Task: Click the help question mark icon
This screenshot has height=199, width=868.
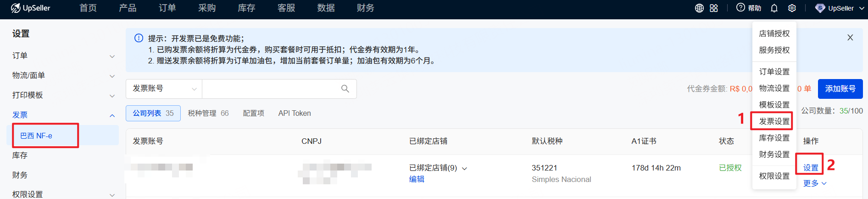Action: [740, 8]
